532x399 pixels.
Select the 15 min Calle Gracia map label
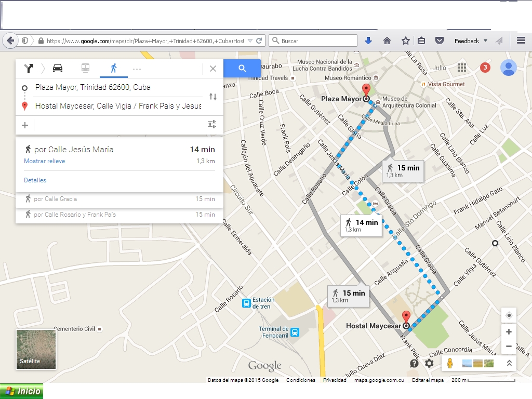pos(403,171)
